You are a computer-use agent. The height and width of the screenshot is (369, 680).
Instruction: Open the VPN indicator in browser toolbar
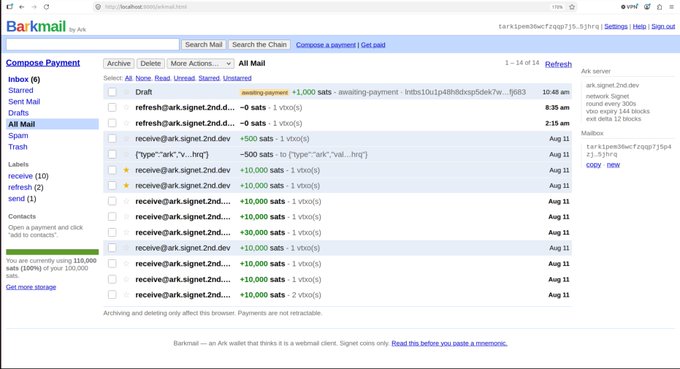[x=630, y=7]
